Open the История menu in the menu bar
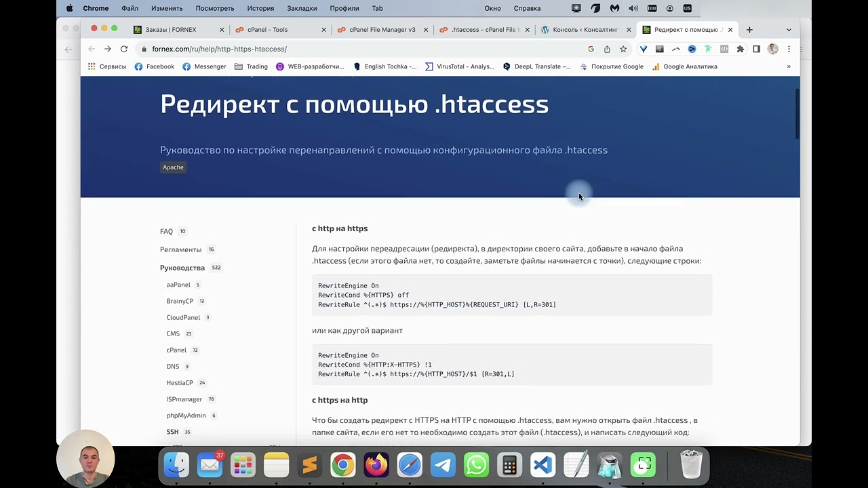868x488 pixels. point(261,8)
